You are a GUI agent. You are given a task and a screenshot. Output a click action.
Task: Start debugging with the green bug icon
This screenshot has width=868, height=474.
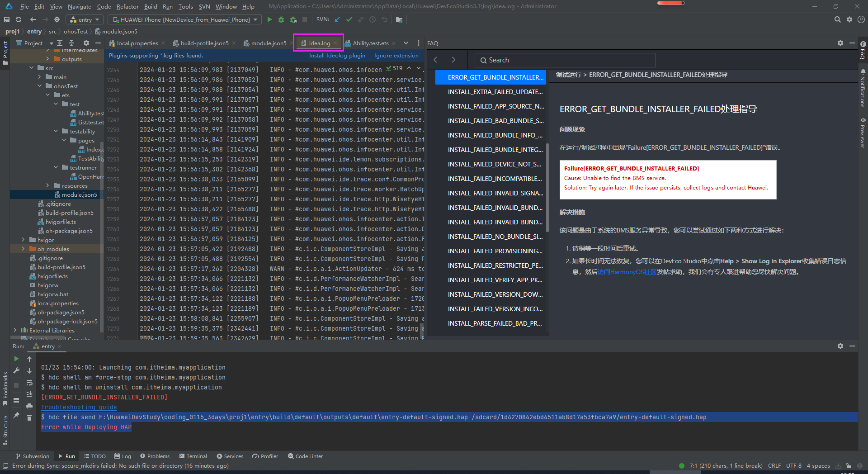(281, 19)
